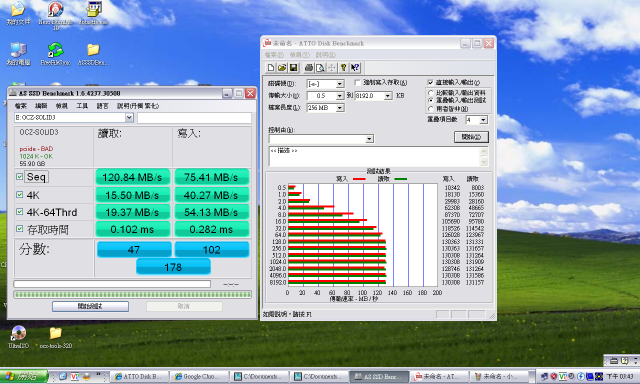Screen dimensions: 640x384
Task: Click the green progress bar in AS SSD
Action: point(133,294)
